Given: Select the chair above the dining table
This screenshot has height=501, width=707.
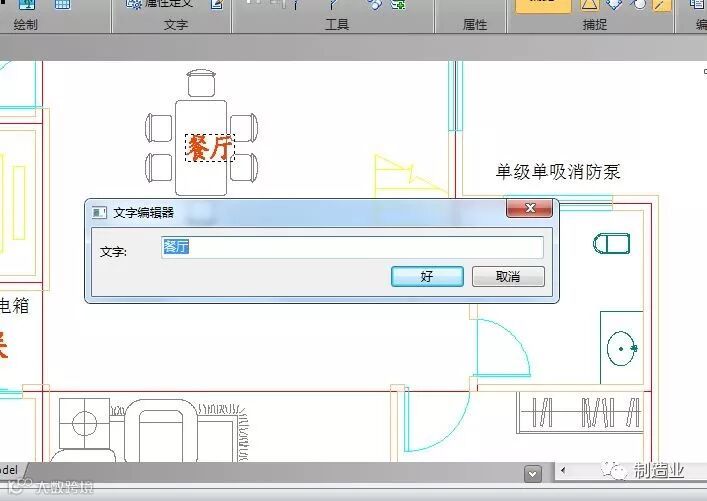Looking at the screenshot, I should [x=201, y=83].
